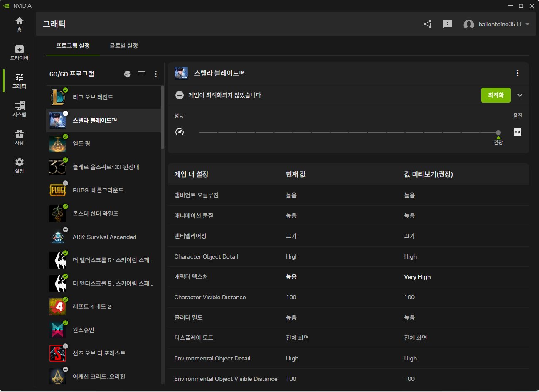Click the Left 4 Dead 2 thumbnail

(x=58, y=307)
